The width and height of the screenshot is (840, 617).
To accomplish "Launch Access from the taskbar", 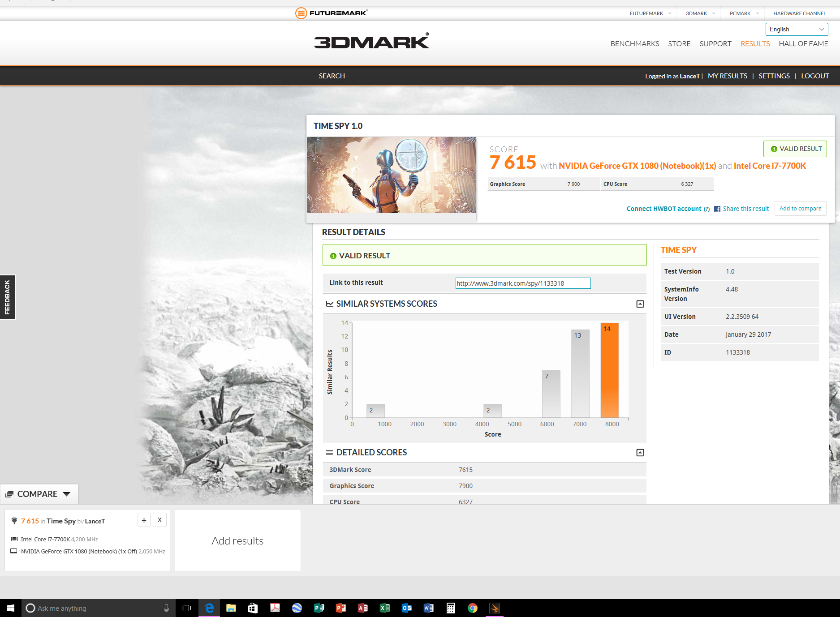I will point(363,608).
